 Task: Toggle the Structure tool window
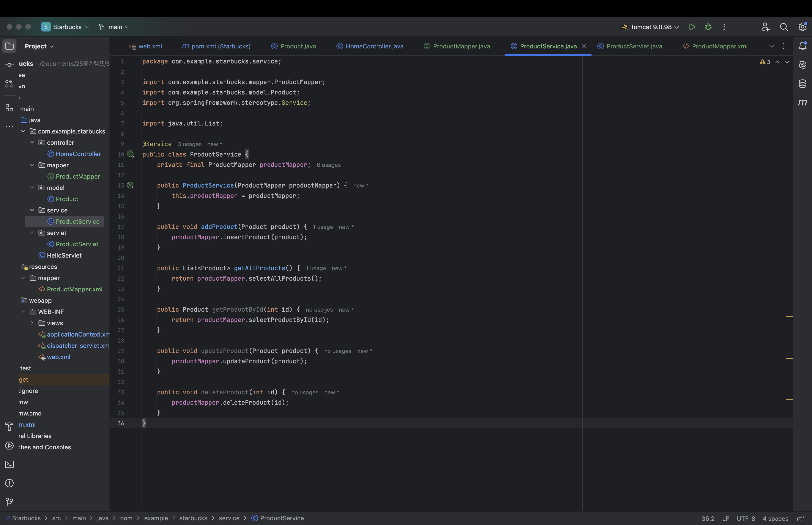[x=10, y=108]
